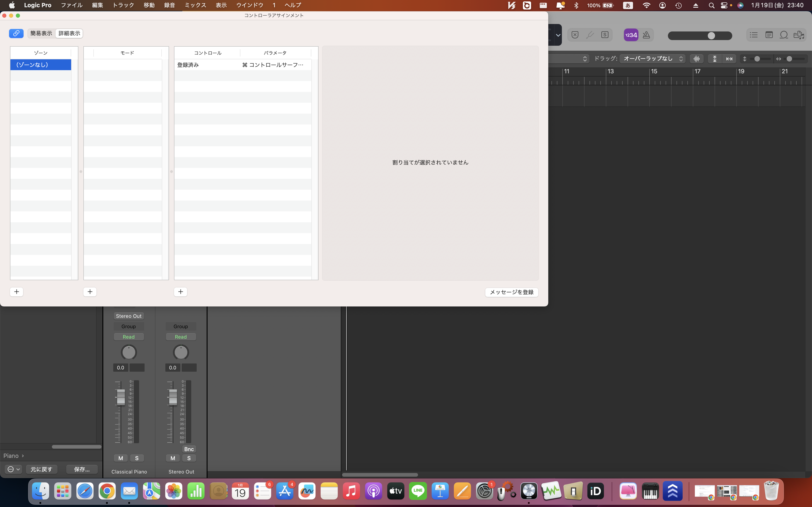Open the list editors icon
The height and width of the screenshot is (507, 812).
[x=754, y=35]
